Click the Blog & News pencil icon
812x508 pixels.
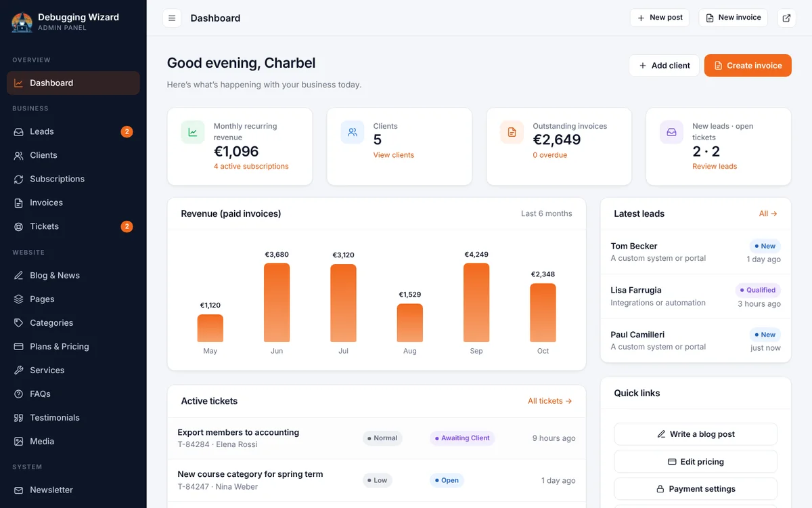point(18,275)
